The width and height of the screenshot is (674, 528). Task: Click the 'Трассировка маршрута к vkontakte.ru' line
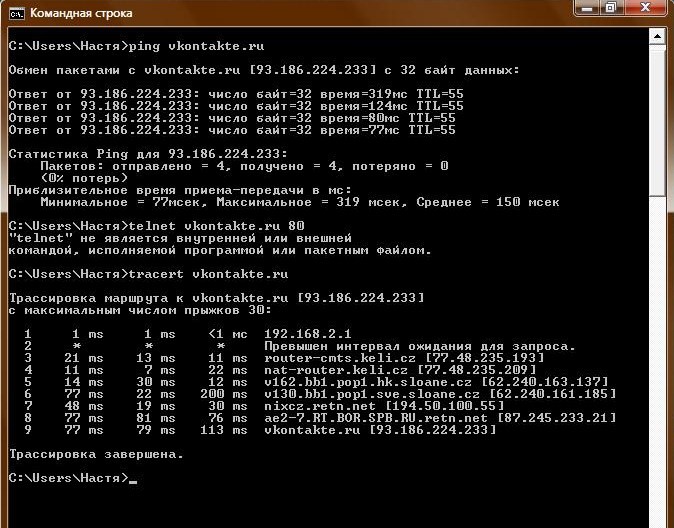216,298
